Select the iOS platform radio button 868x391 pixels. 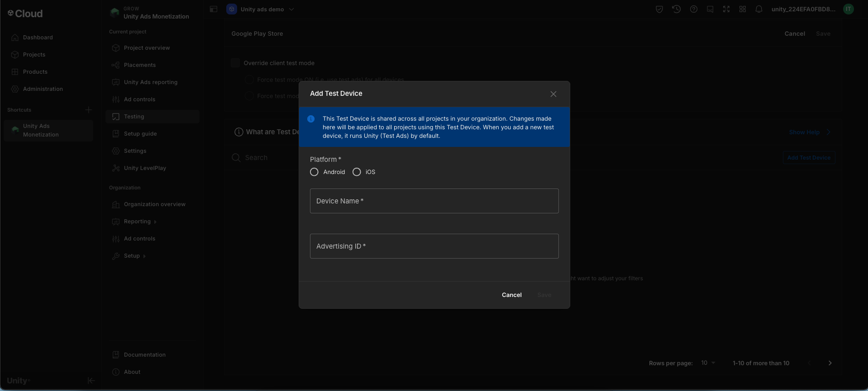(x=357, y=172)
